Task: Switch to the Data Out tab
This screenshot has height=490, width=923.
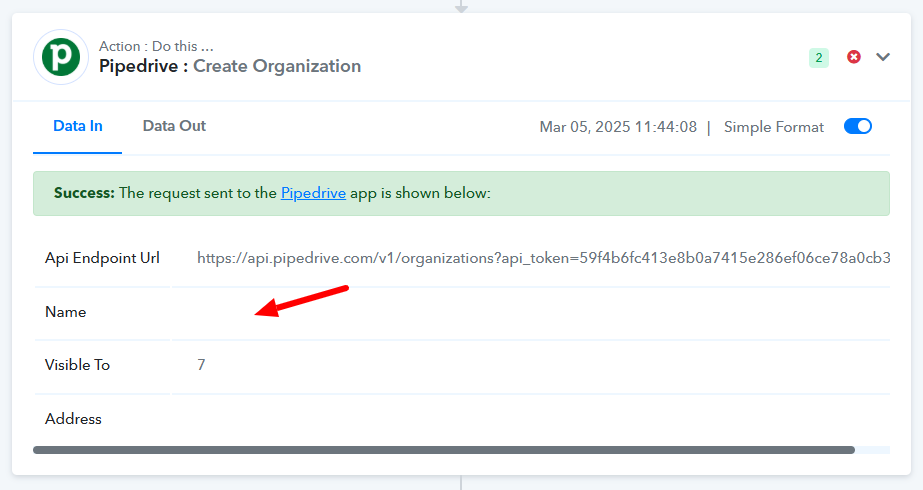Action: click(x=174, y=126)
